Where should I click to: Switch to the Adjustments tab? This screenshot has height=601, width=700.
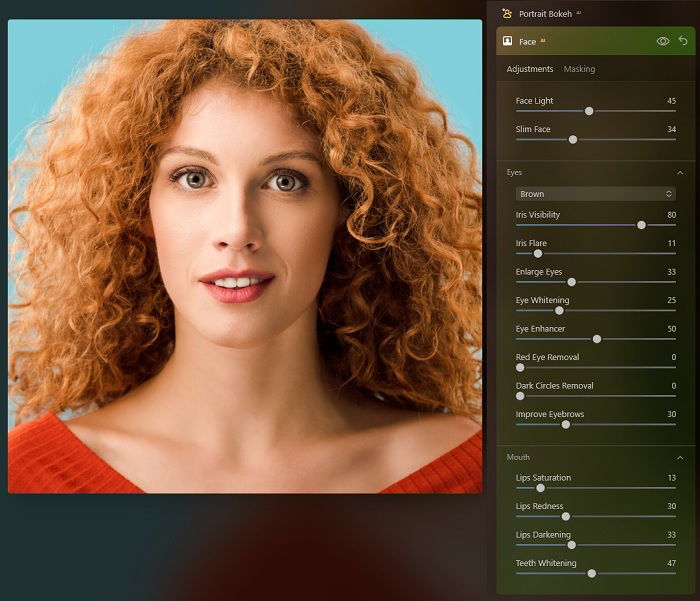(529, 69)
